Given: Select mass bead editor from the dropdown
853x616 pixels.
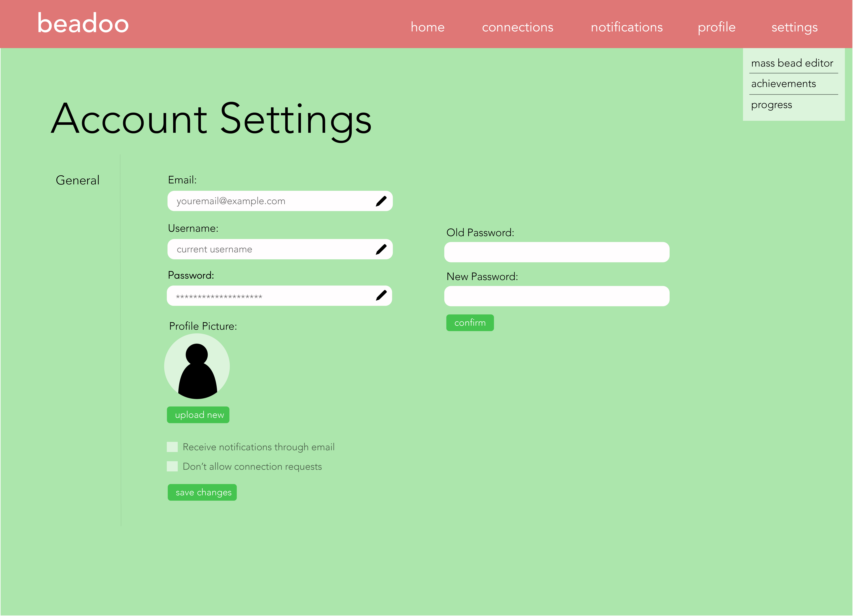Looking at the screenshot, I should point(792,63).
